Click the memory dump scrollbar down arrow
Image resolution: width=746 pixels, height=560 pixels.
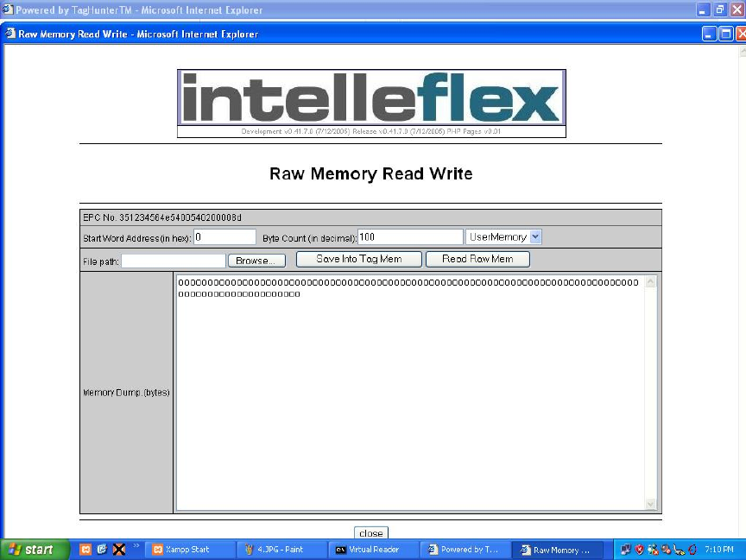[650, 503]
